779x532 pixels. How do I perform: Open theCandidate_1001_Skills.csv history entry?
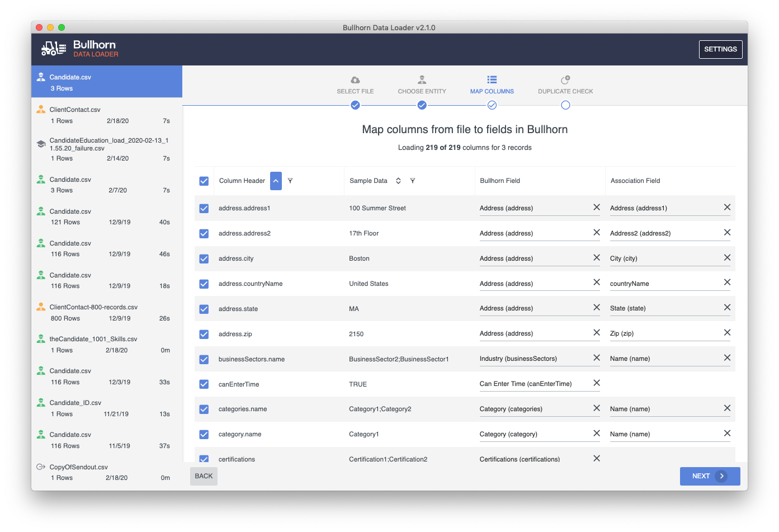107,344
